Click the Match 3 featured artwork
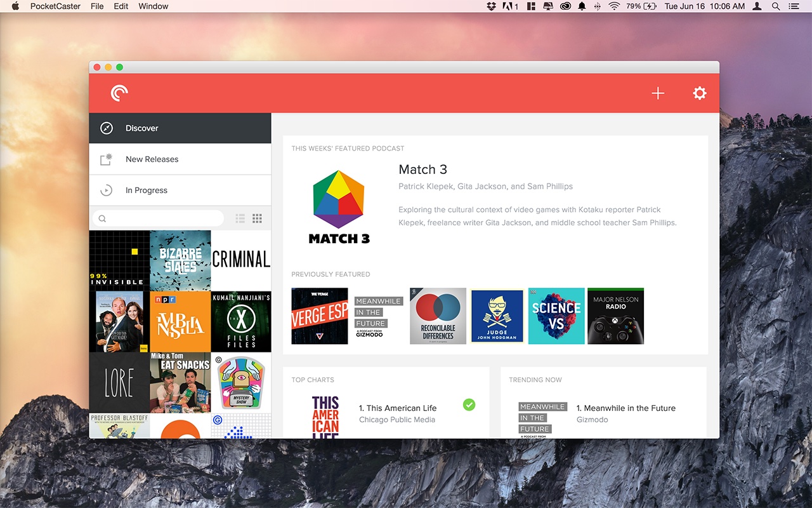 [339, 207]
